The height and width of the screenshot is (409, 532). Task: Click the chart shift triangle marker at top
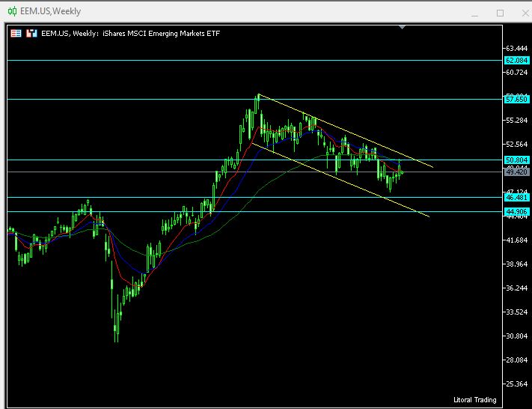pyautogui.click(x=403, y=27)
